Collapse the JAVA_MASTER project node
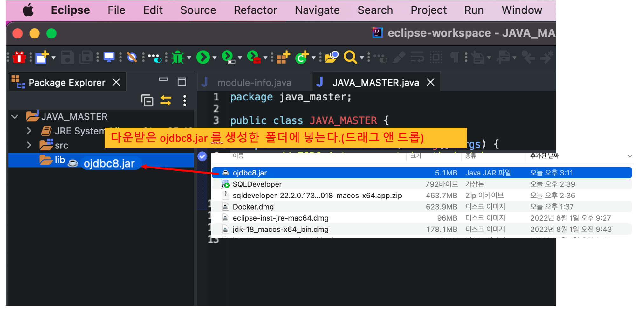Screen dimensions: 644x316 tap(15, 117)
